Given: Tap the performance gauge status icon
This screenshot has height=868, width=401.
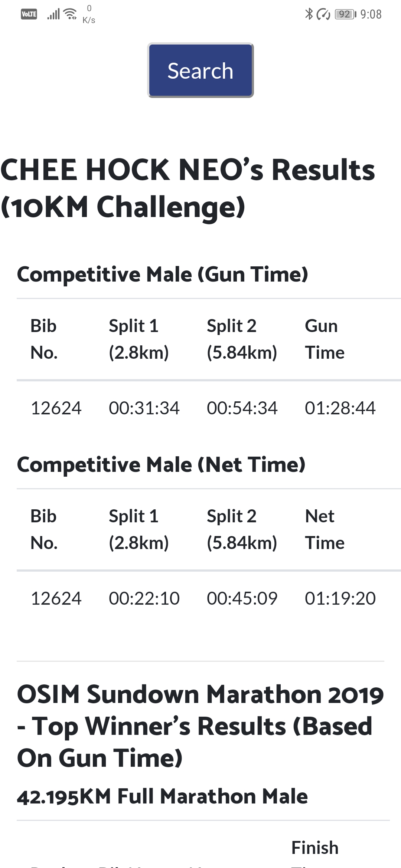Looking at the screenshot, I should (323, 14).
